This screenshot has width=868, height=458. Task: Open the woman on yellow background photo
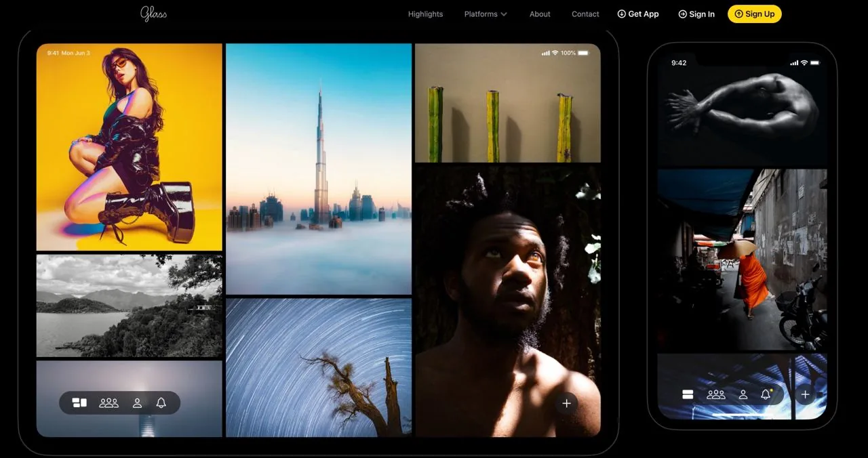pos(130,147)
